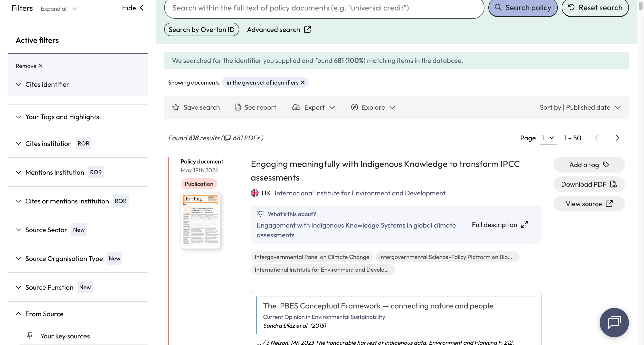
Task: Open the chat support widget
Action: tap(614, 322)
